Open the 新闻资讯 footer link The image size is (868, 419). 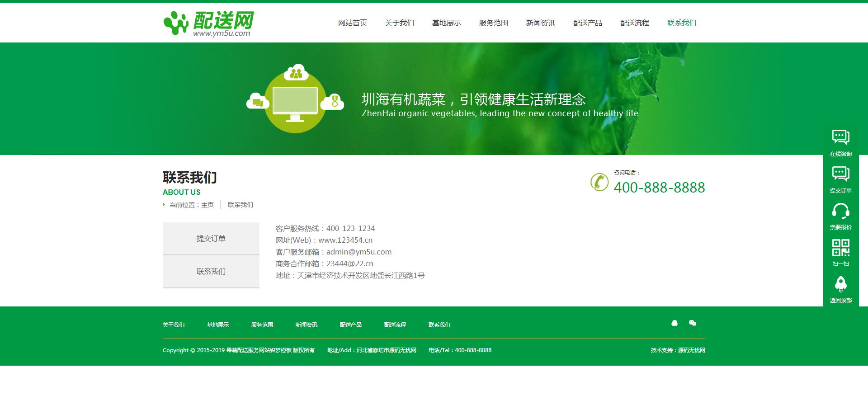(x=306, y=325)
